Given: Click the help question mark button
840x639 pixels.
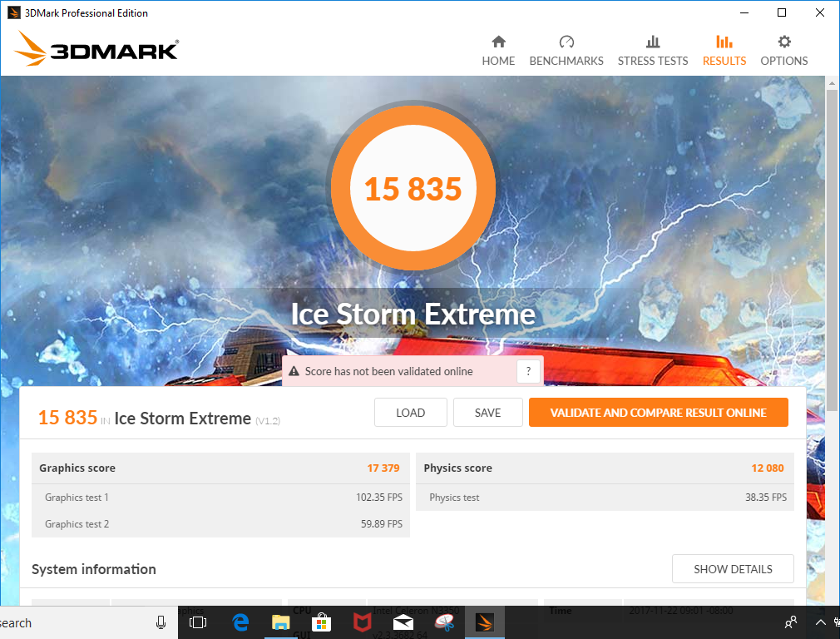Looking at the screenshot, I should (528, 371).
